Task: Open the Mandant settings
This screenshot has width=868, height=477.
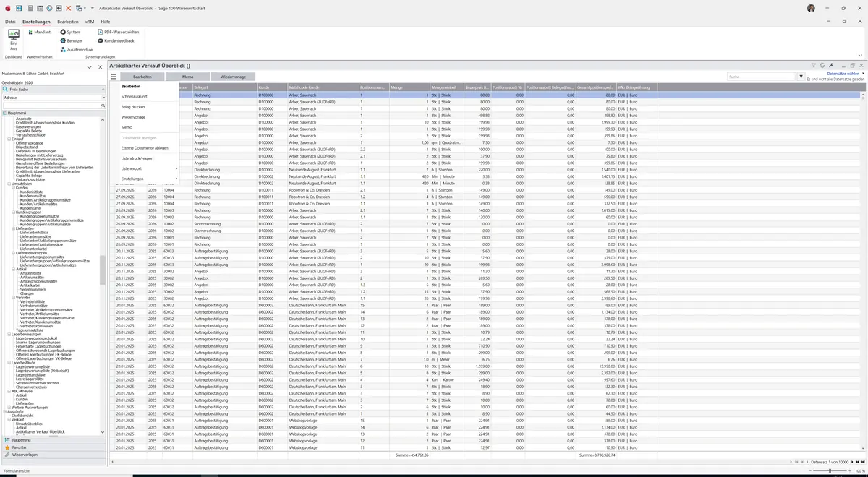Action: coord(39,32)
